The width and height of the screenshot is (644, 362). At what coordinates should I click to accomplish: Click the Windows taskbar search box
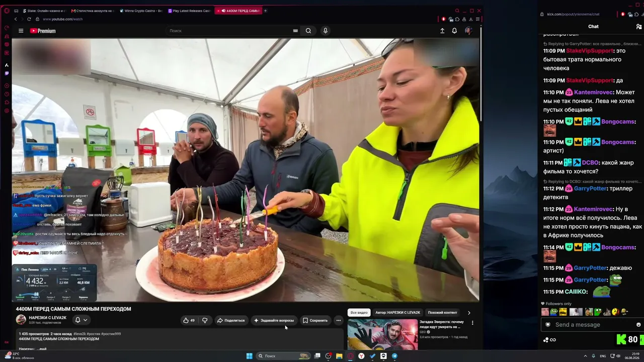click(x=284, y=356)
